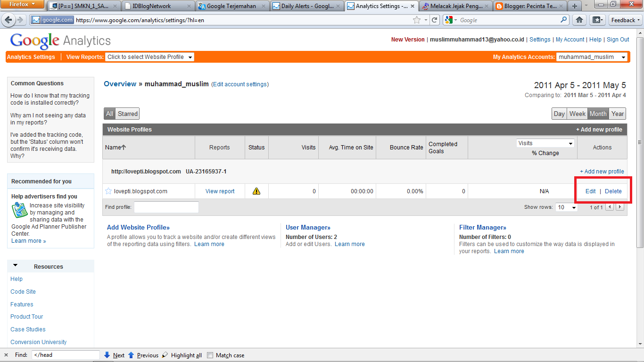Viewport: 644px width, 362px height.
Task: Open Conversion University resource link
Action: 39,342
